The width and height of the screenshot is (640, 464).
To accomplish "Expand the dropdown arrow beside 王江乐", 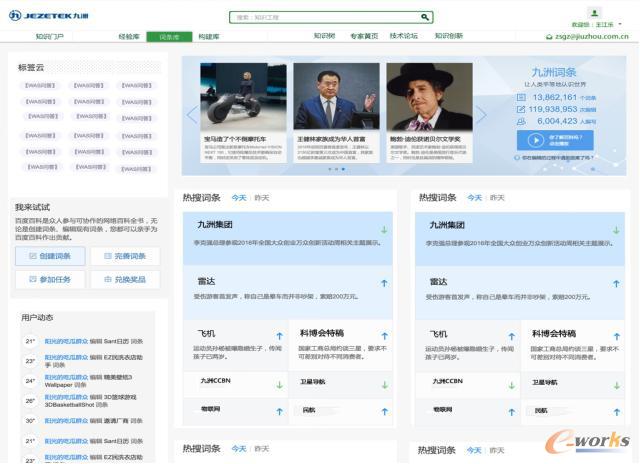I will pos(620,24).
